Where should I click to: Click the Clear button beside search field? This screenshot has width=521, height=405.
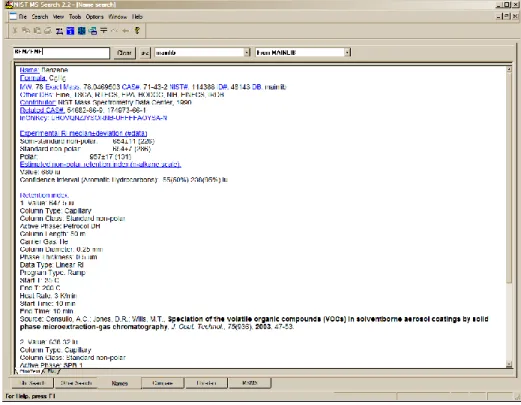pos(124,53)
